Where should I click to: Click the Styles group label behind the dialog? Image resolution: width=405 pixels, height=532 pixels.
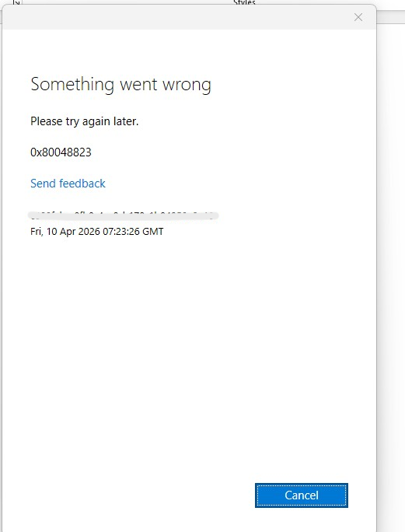[244, 2]
